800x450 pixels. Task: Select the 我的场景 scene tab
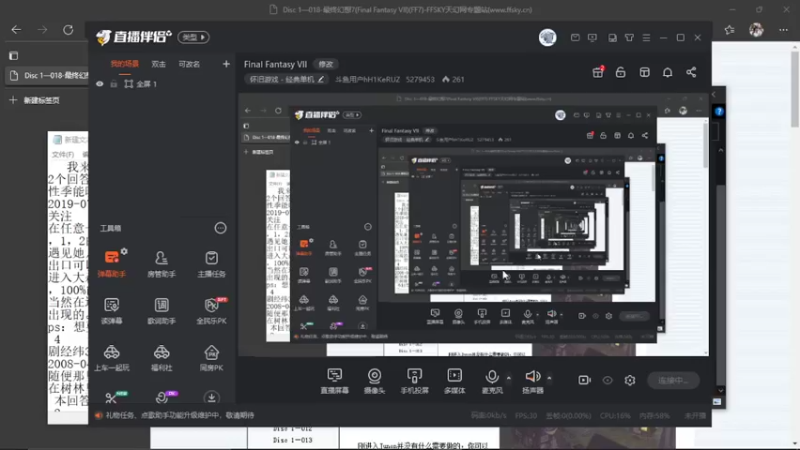[124, 64]
